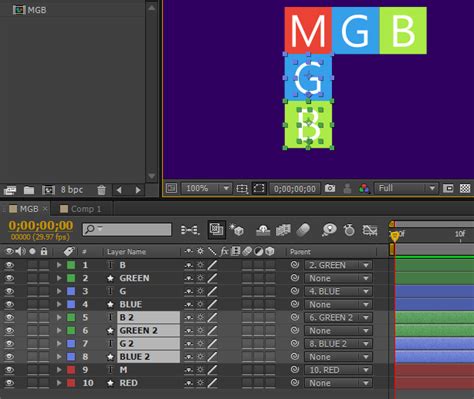Toggle solo switch for layer G 2

coord(33,344)
